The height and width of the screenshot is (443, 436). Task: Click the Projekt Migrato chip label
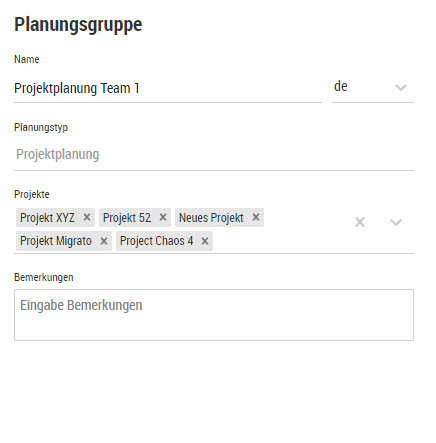tap(56, 241)
